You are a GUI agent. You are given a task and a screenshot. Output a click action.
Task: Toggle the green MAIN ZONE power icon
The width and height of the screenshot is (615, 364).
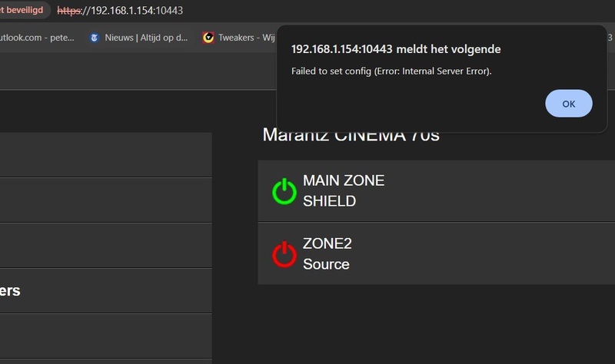284,191
